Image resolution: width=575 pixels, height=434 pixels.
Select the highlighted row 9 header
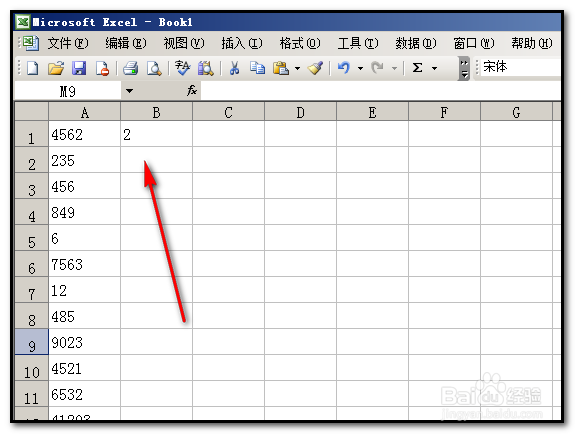click(32, 342)
